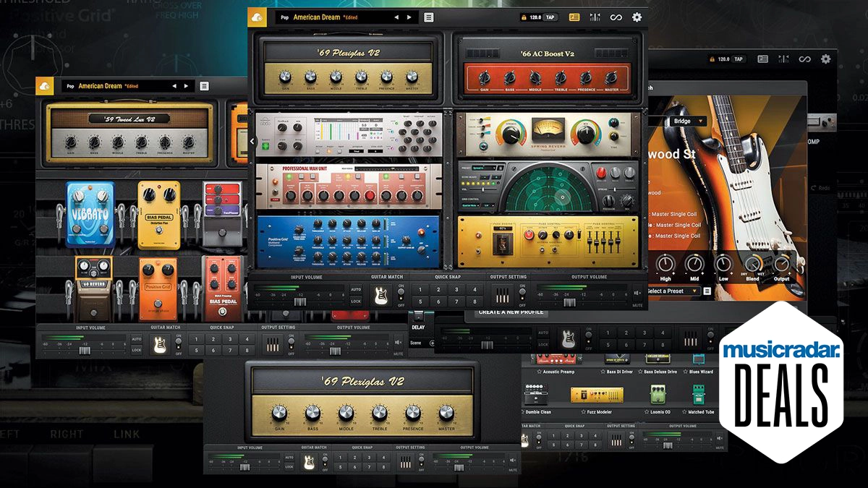The width and height of the screenshot is (868, 488).
Task: Choose the Loomis OD pedal in browser
Action: (660, 395)
